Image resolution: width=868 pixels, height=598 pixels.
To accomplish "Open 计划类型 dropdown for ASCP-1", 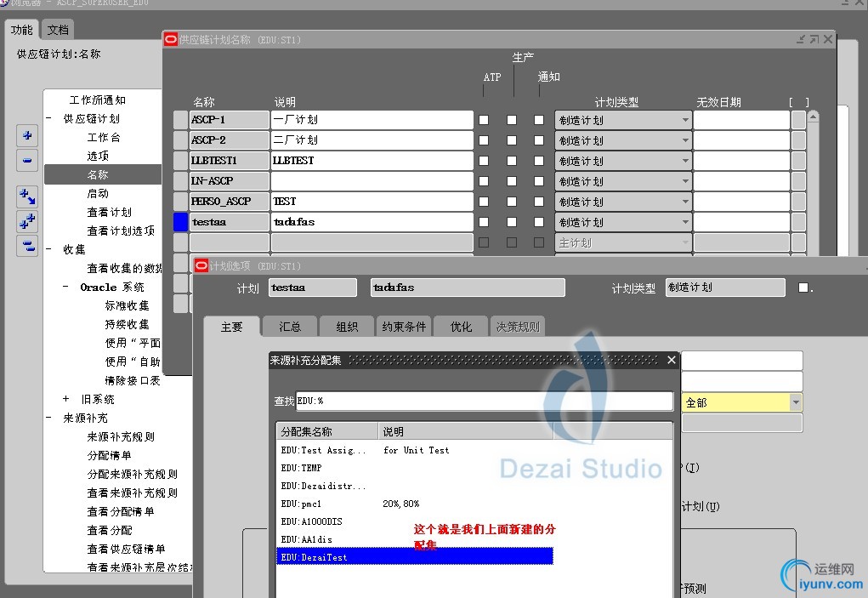I will 684,120.
